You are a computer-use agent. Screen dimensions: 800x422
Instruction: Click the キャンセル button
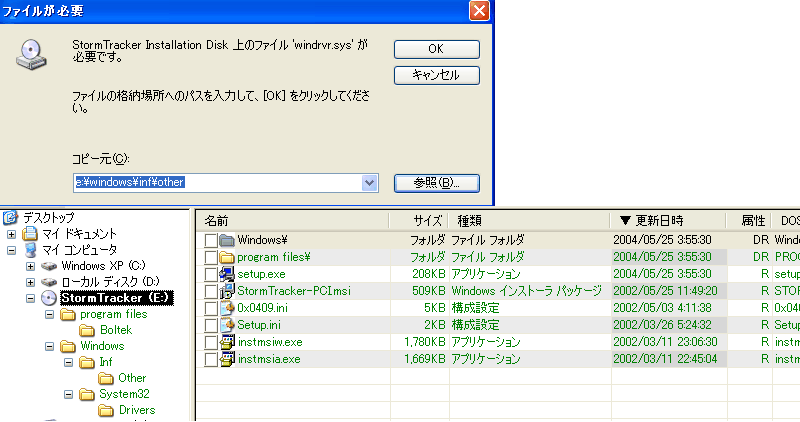tap(436, 75)
